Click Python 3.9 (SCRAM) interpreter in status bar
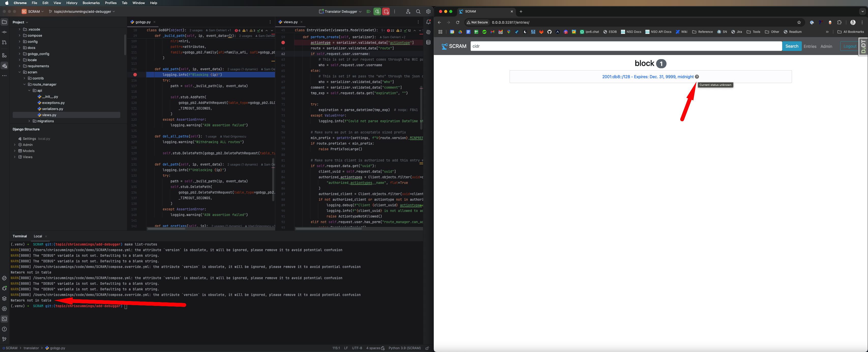The image size is (868, 352). tap(404, 348)
